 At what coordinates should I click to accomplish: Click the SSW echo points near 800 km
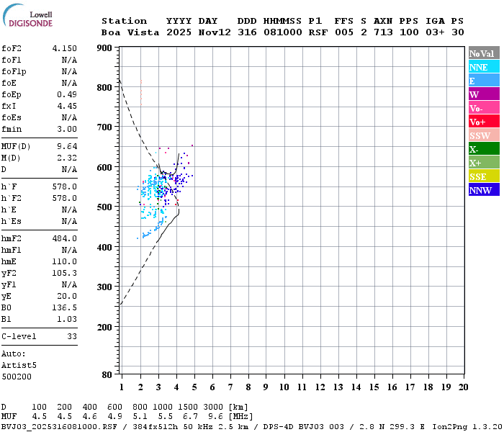point(141,93)
